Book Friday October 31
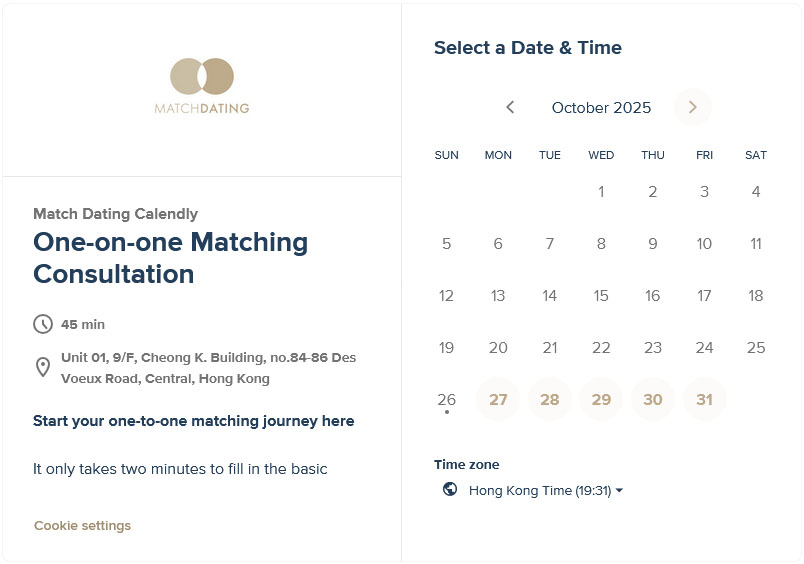804x564 pixels. (x=704, y=400)
